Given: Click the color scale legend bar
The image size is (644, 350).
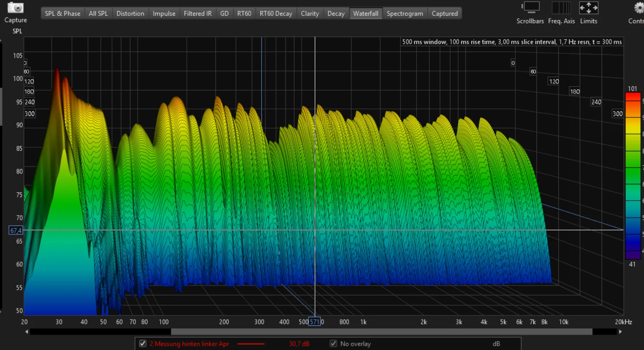Looking at the screenshot, I should 633,175.
